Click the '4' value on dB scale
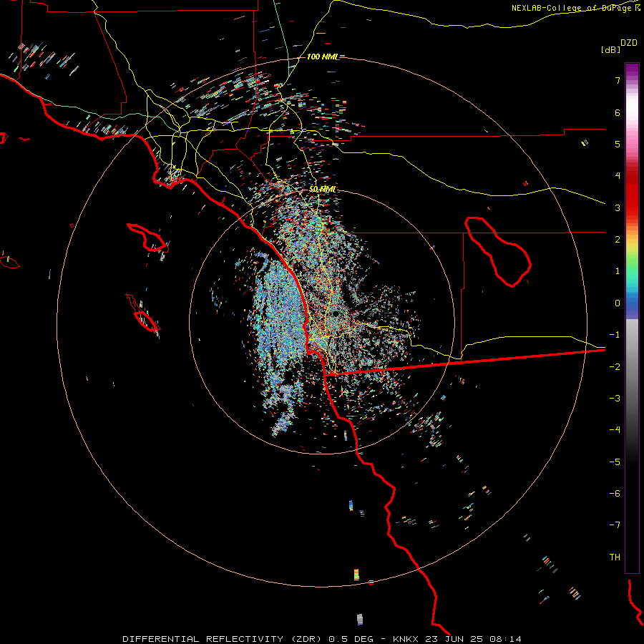 618,176
